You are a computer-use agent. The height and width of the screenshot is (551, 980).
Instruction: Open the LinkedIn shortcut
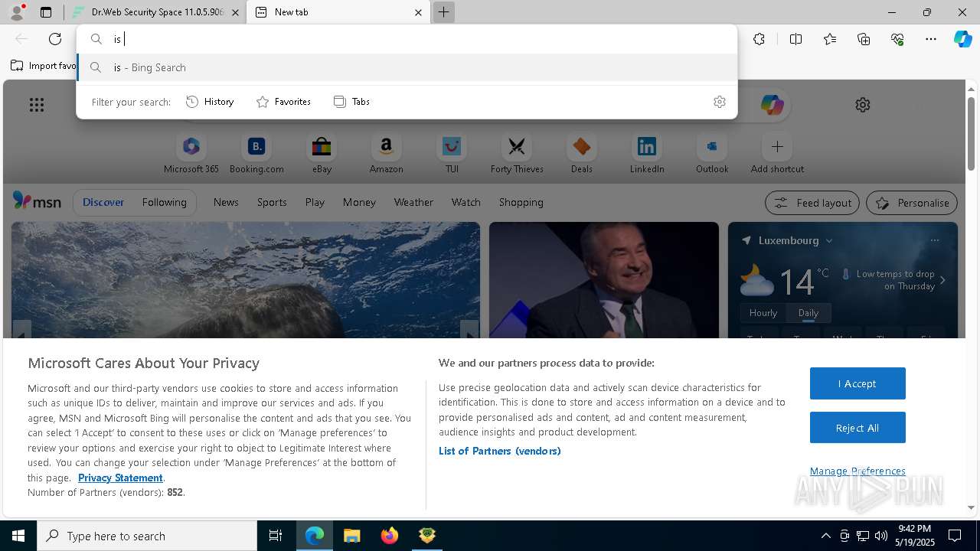click(x=647, y=154)
